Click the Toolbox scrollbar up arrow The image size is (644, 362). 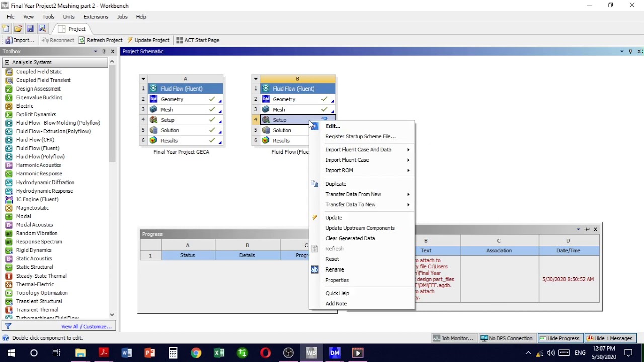(112, 62)
